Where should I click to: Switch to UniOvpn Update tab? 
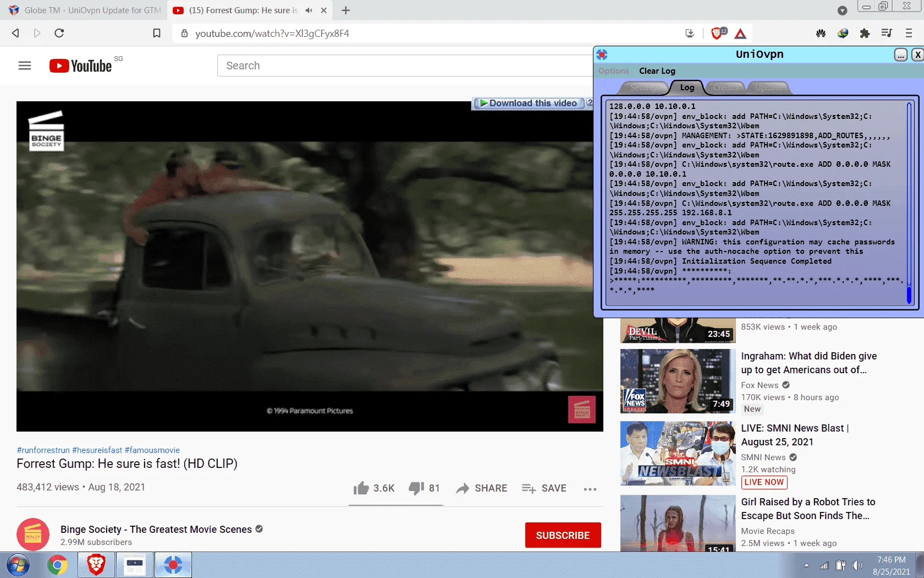(768, 88)
